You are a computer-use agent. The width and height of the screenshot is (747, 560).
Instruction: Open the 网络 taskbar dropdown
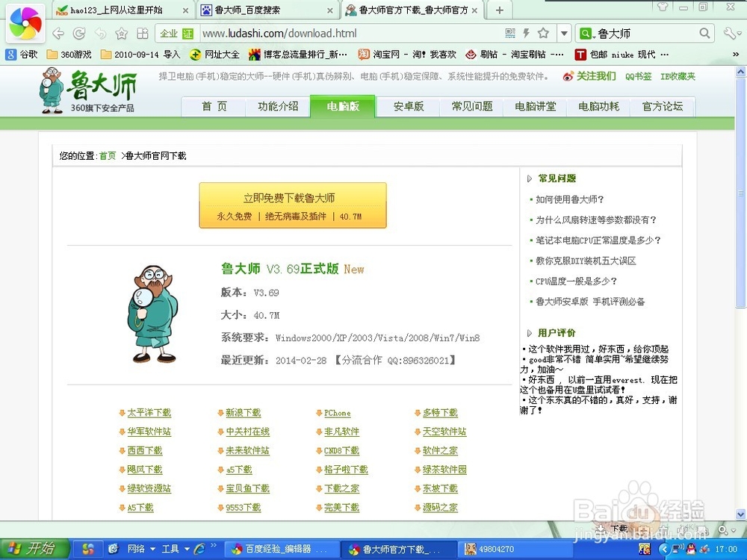pyautogui.click(x=141, y=549)
